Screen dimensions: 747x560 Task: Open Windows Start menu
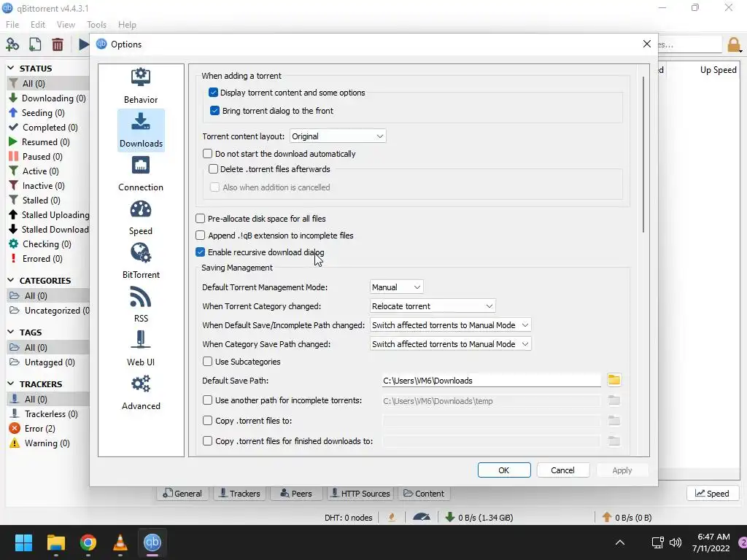point(23,542)
